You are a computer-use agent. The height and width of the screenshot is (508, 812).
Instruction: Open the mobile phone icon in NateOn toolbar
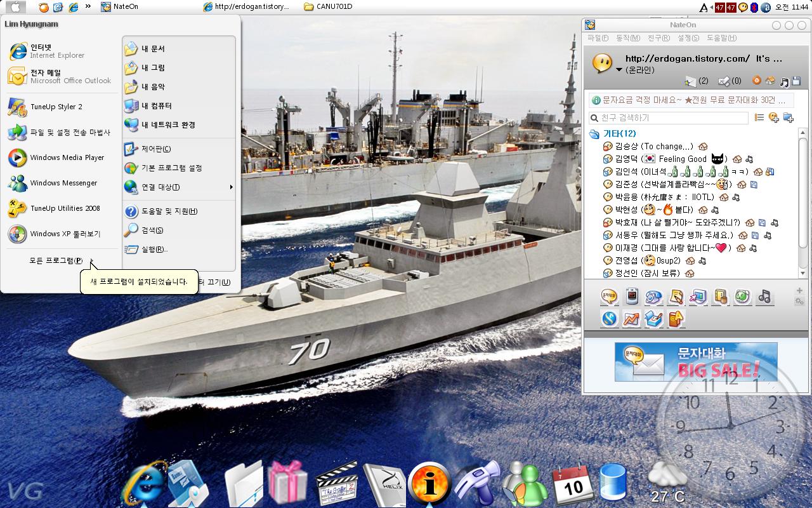coord(632,297)
